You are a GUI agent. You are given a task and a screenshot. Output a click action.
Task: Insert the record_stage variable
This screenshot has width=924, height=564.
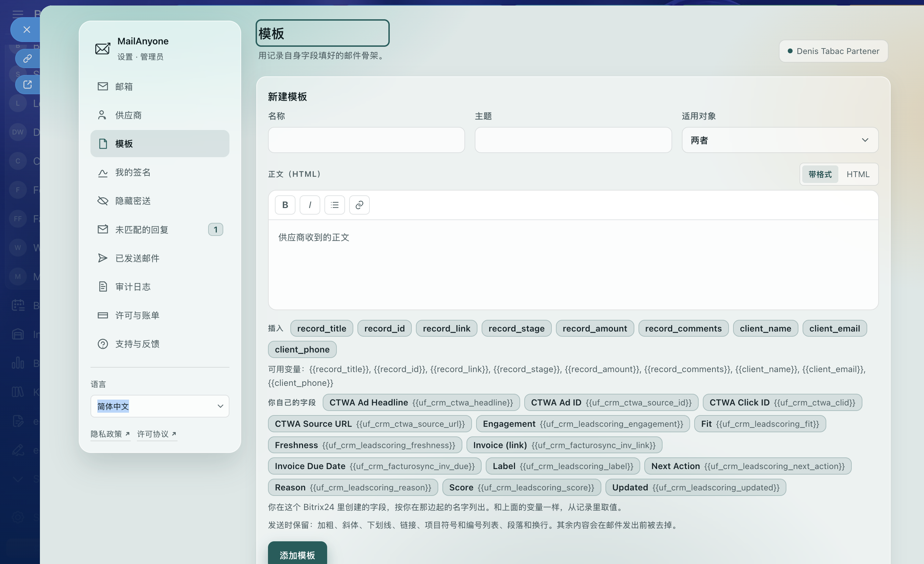click(516, 328)
